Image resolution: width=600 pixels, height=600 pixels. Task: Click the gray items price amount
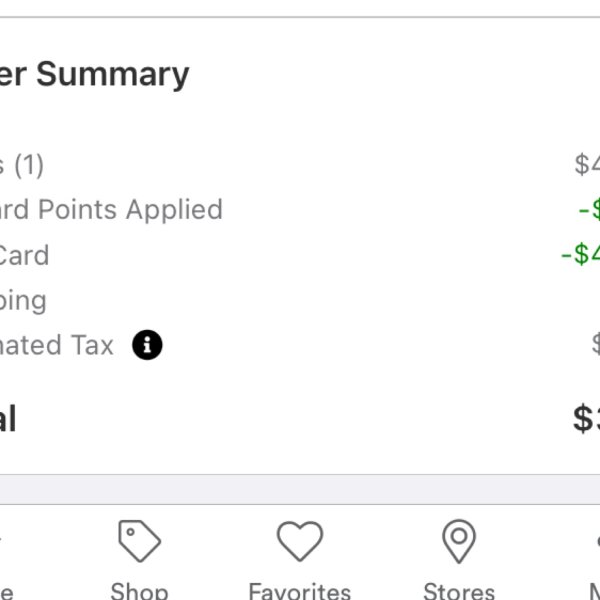click(x=587, y=165)
